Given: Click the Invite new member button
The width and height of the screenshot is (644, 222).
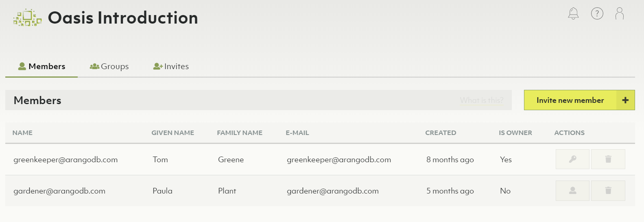Looking at the screenshot, I should click(570, 100).
